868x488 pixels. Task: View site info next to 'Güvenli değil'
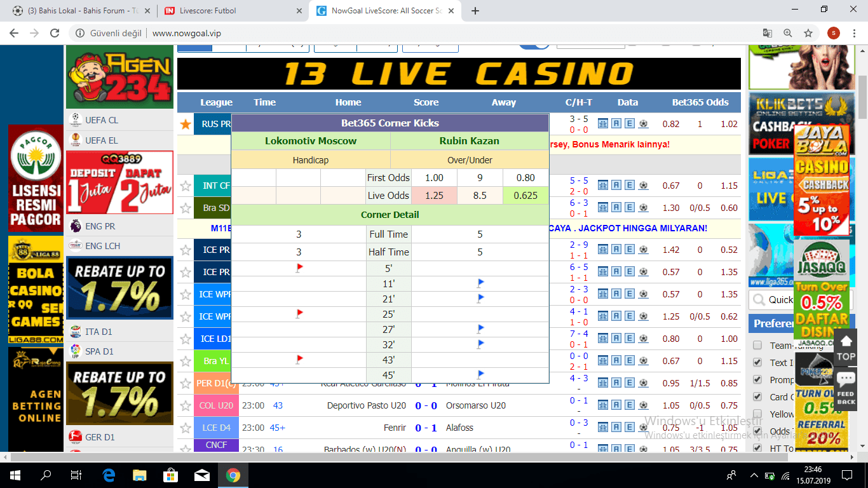(80, 33)
